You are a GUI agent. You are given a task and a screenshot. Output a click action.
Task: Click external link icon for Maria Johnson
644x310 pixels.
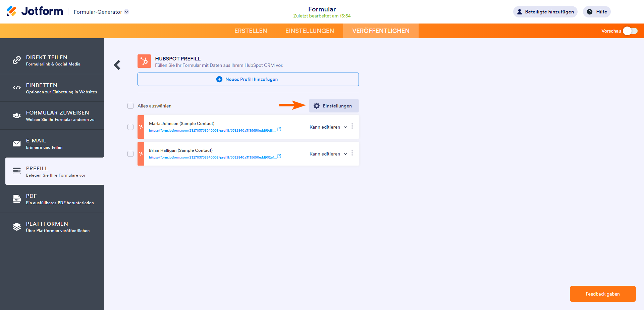(x=279, y=129)
